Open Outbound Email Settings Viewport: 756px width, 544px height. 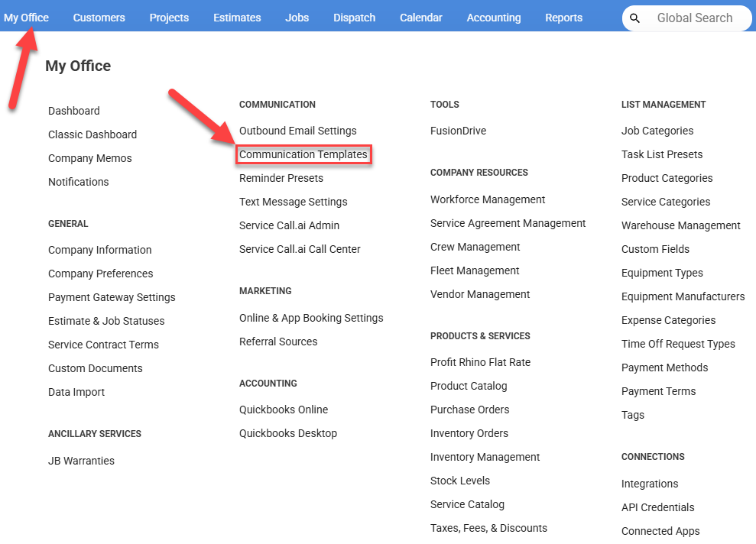coord(298,131)
